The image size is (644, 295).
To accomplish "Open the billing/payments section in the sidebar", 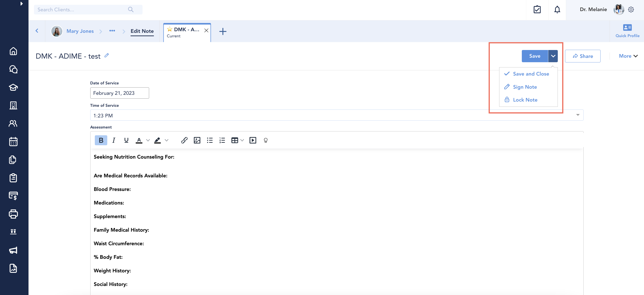I will point(13,196).
